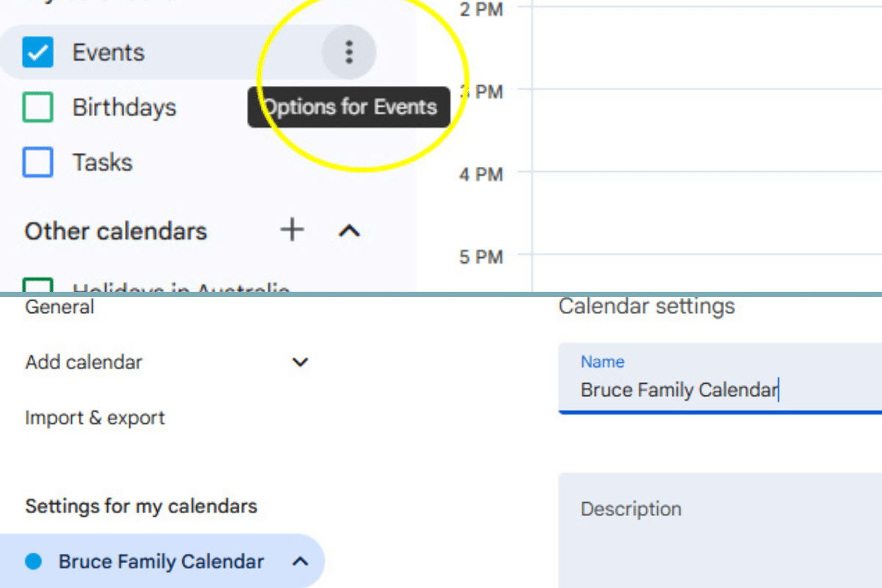Uncheck the Events calendar
882x588 pixels.
[37, 51]
